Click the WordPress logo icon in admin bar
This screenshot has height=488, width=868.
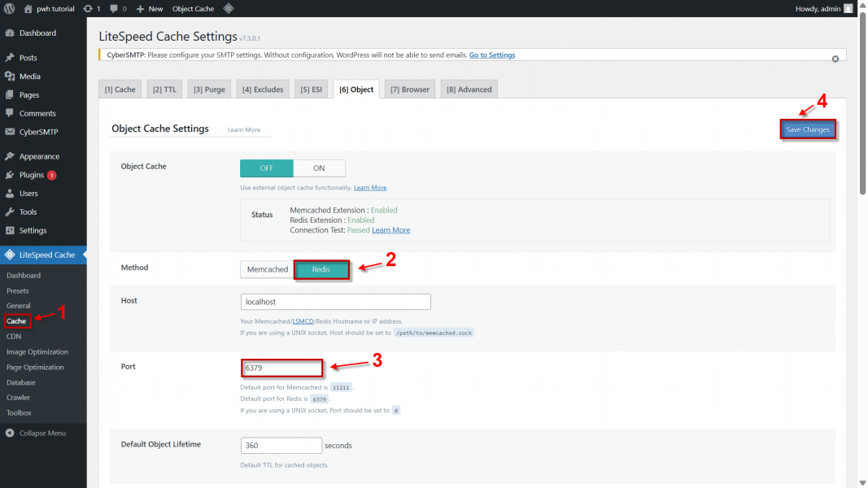click(10, 8)
